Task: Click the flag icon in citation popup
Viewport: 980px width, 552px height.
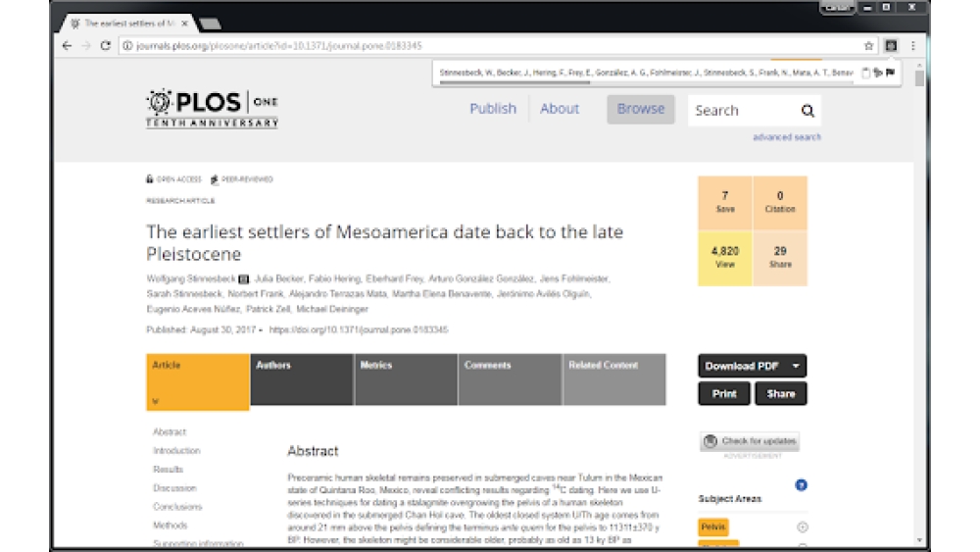Action: click(890, 73)
